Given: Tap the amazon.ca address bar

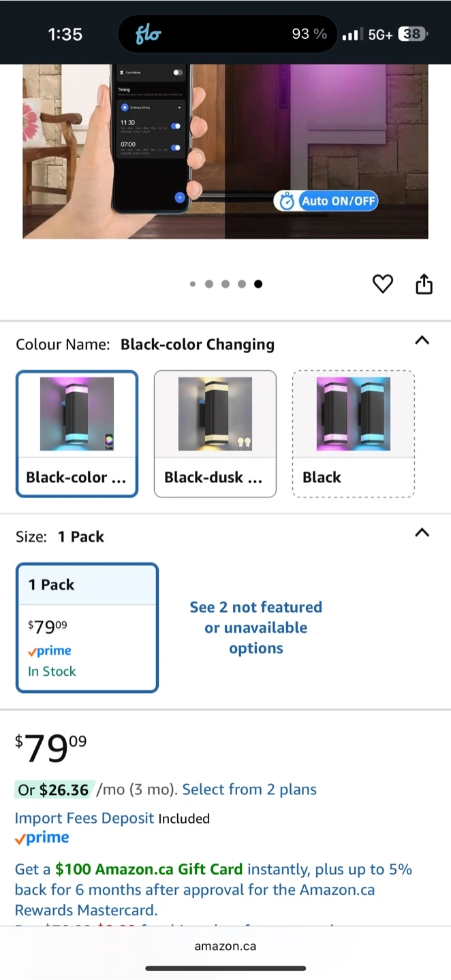Looking at the screenshot, I should 226,946.
